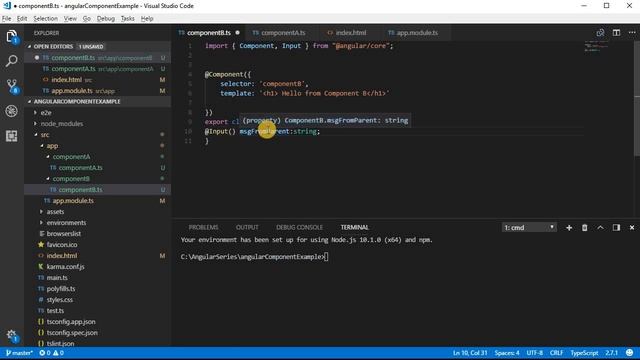640x360 pixels.
Task: Change line endings via CRLF
Action: 556,353
